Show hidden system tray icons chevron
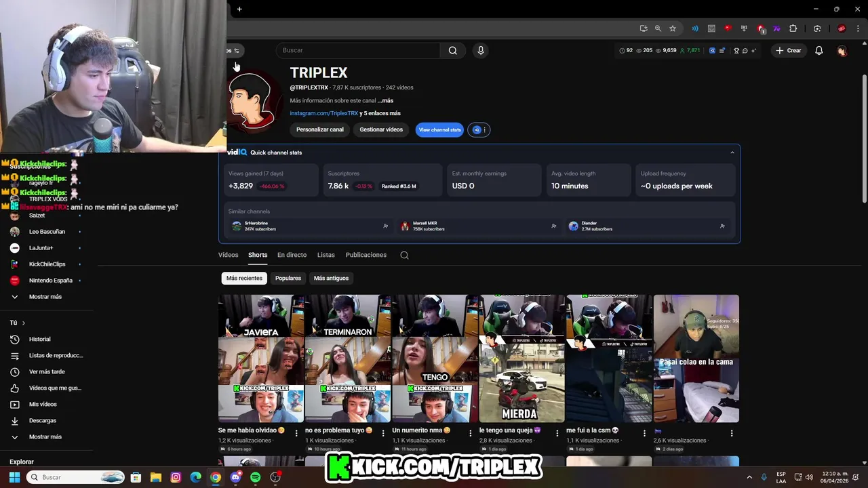This screenshot has width=868, height=488. point(749,477)
